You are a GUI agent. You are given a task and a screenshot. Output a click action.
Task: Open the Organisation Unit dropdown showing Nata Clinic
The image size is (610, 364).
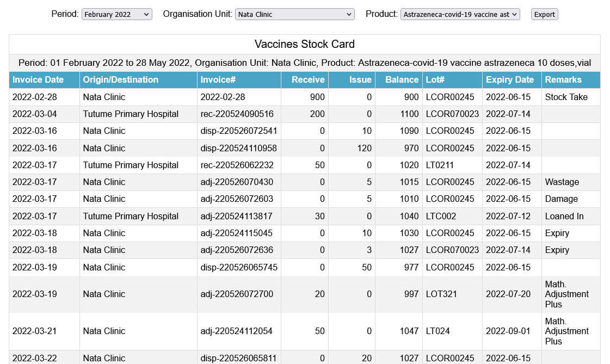[x=294, y=14]
